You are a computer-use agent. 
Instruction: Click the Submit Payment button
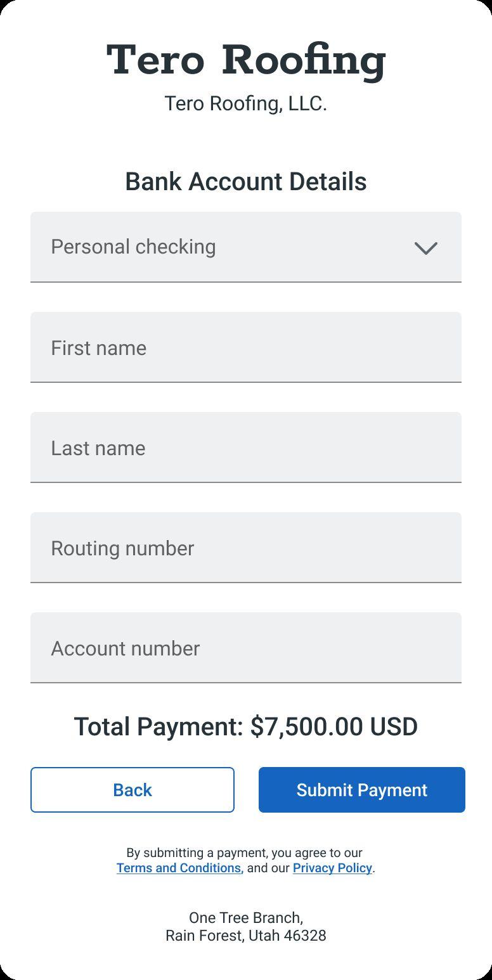click(361, 790)
